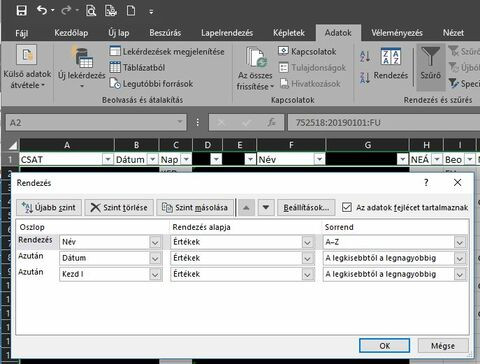The height and width of the screenshot is (364, 480).
Task: Open the A–Z order dropdown
Action: [460, 242]
